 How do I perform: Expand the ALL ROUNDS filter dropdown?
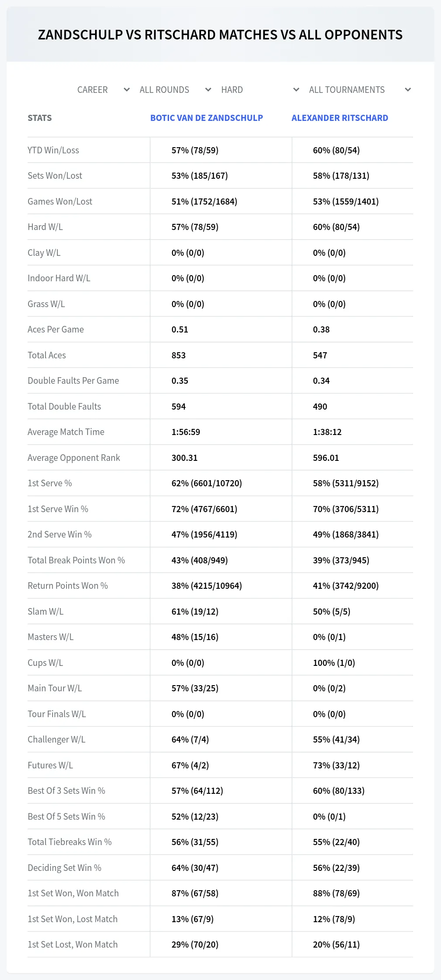pos(175,90)
